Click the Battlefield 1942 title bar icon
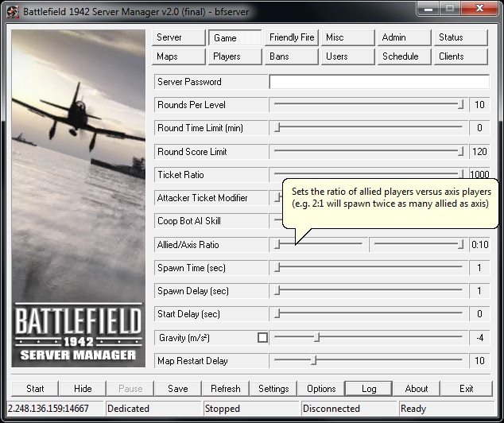504x423 pixels. pos(13,12)
